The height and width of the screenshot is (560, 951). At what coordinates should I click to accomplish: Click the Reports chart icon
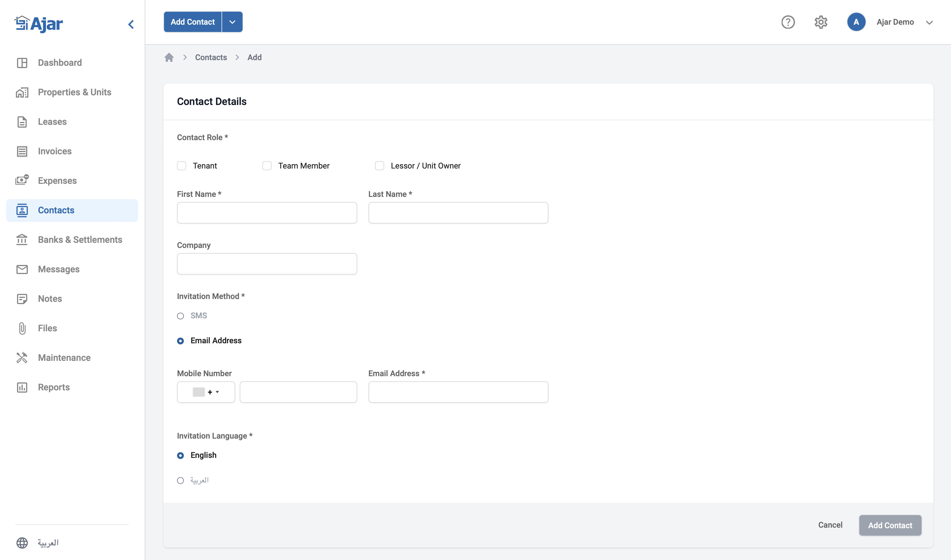[x=22, y=387]
